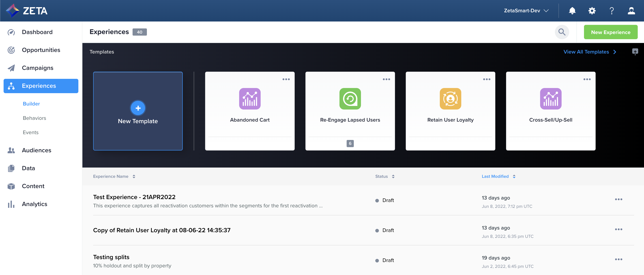This screenshot has width=644, height=275.
Task: Open the notifications bell icon
Action: [x=572, y=11]
